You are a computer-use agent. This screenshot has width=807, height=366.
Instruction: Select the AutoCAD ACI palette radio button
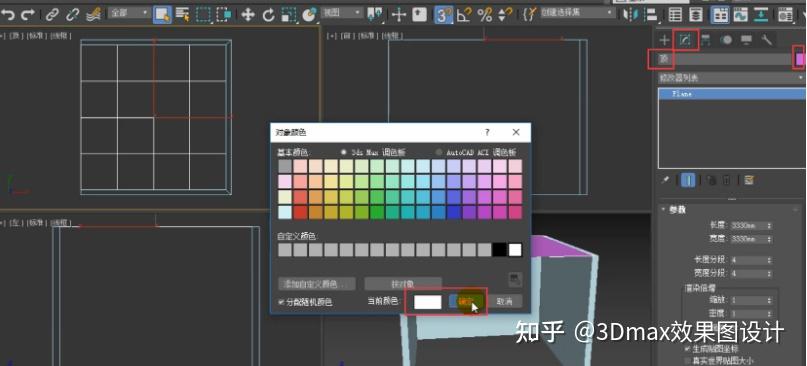tap(439, 152)
